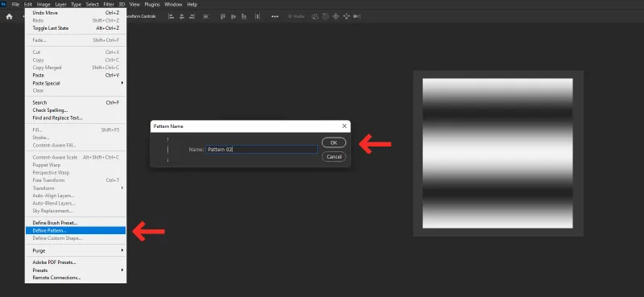This screenshot has height=297, width=644.
Task: Click the Align right edges icon
Action: [x=192, y=16]
